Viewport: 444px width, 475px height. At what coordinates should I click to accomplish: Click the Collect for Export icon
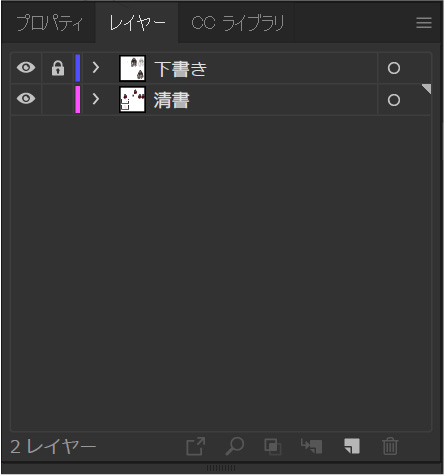coord(195,446)
